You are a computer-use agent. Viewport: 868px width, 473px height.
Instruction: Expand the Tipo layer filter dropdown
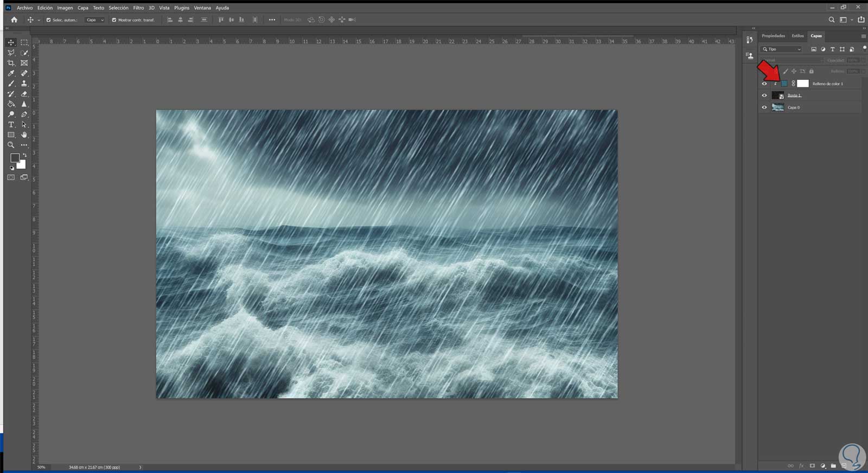pyautogui.click(x=782, y=49)
